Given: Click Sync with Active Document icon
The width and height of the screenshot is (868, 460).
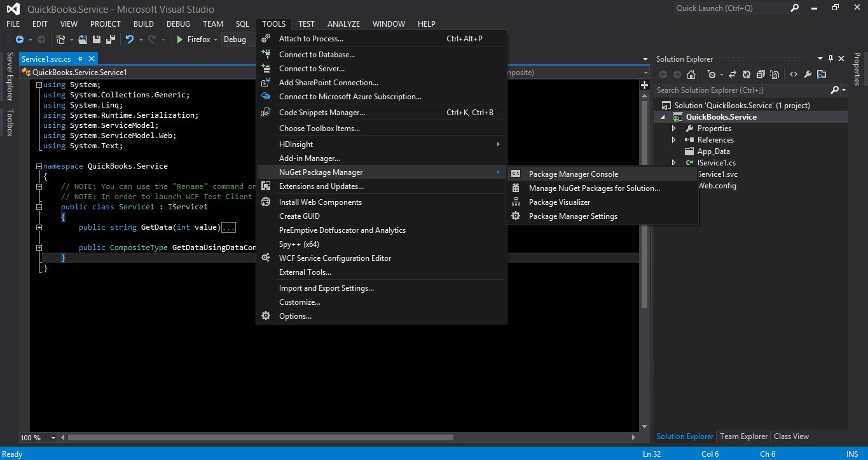Looking at the screenshot, I should pyautogui.click(x=733, y=74).
